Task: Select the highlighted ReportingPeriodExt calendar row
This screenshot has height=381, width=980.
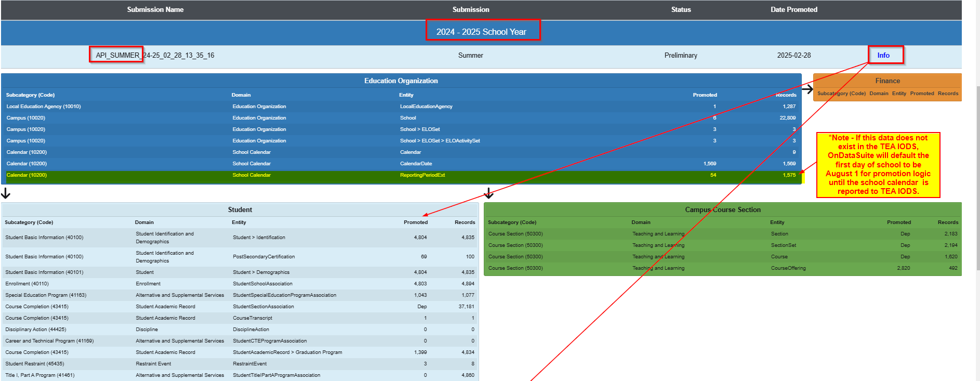Action: 401,175
